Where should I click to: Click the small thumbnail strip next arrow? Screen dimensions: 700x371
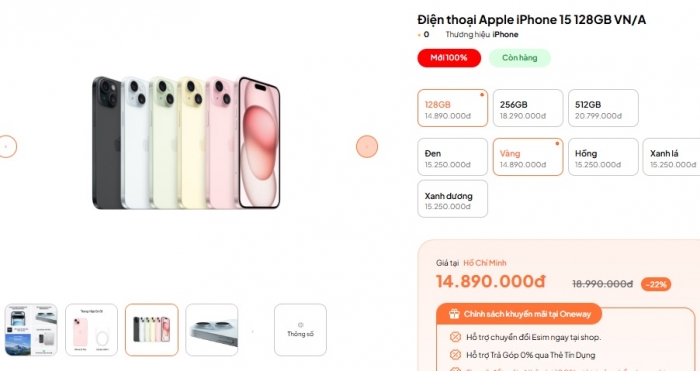252,331
